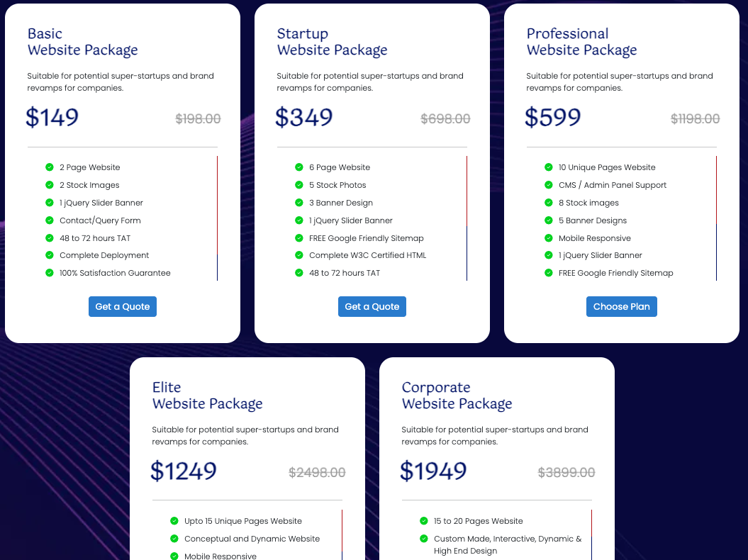Click the Startup package Get a Quote button

(x=372, y=307)
